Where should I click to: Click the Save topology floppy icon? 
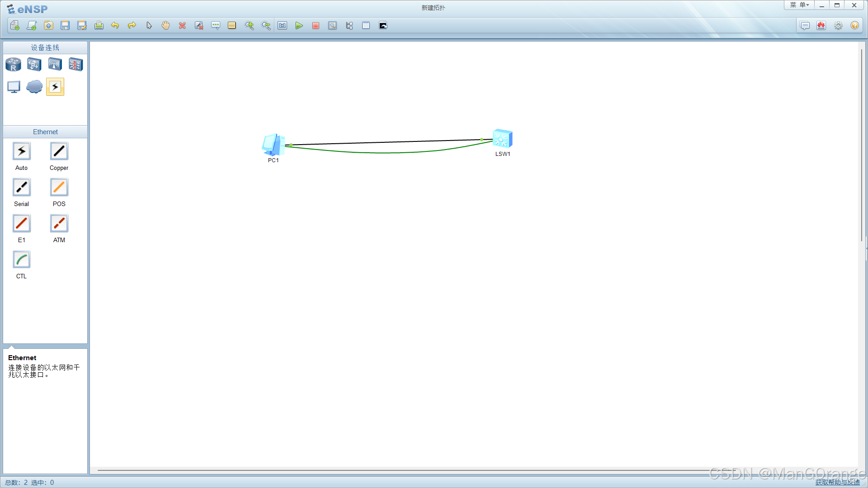point(65,26)
